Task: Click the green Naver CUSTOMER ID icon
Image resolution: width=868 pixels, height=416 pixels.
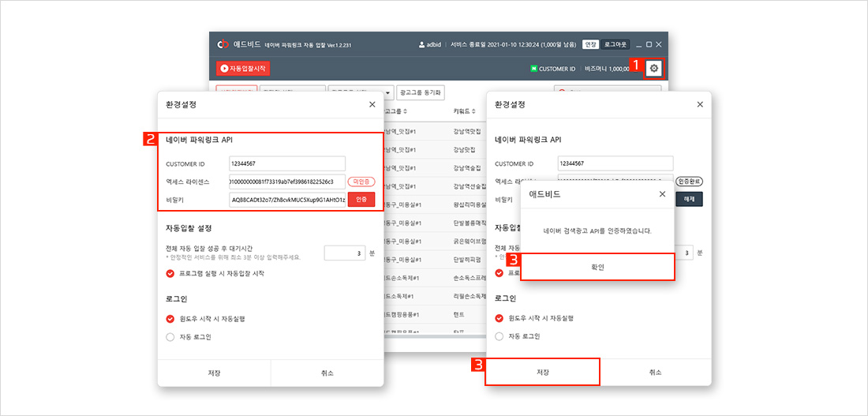Action: (x=533, y=69)
